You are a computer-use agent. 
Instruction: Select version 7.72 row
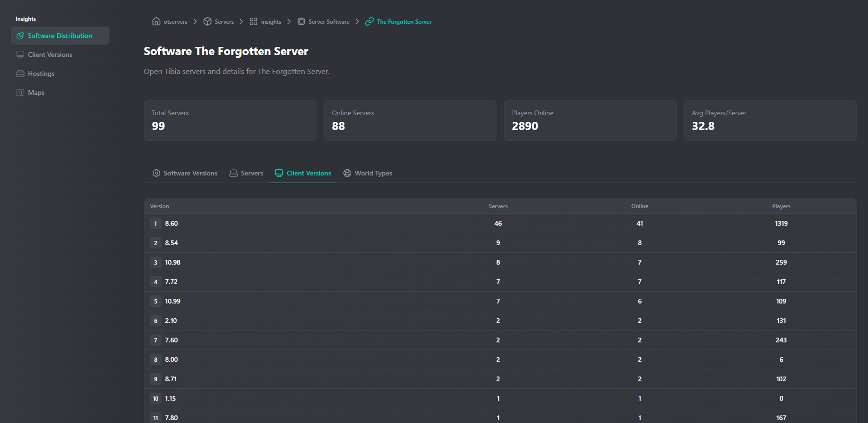click(500, 282)
